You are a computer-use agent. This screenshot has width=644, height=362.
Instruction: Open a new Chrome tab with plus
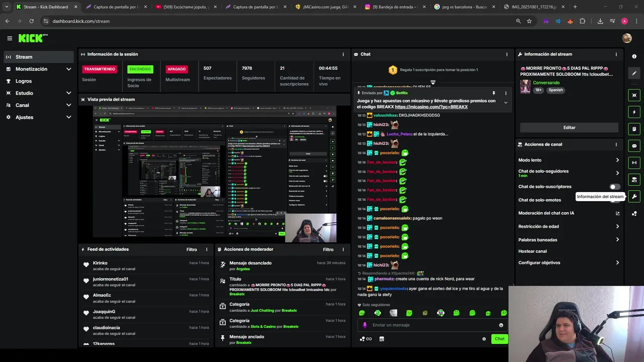click(575, 7)
